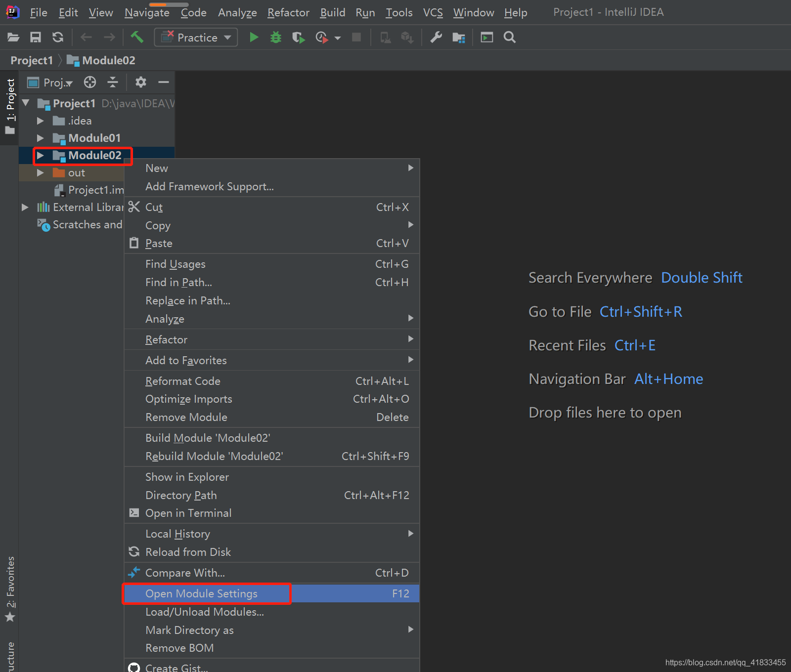Screen dimensions: 791x672
Task: Choose Compare With... entry
Action: (271, 573)
